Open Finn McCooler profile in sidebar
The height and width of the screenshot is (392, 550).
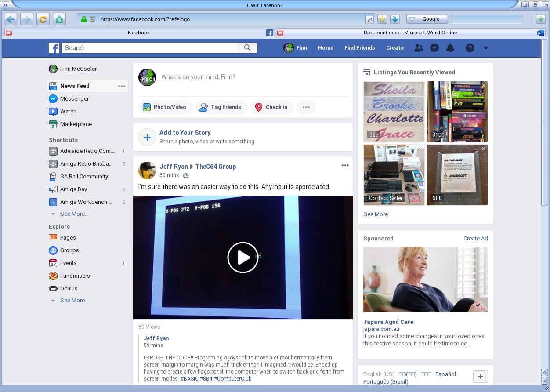[73, 69]
